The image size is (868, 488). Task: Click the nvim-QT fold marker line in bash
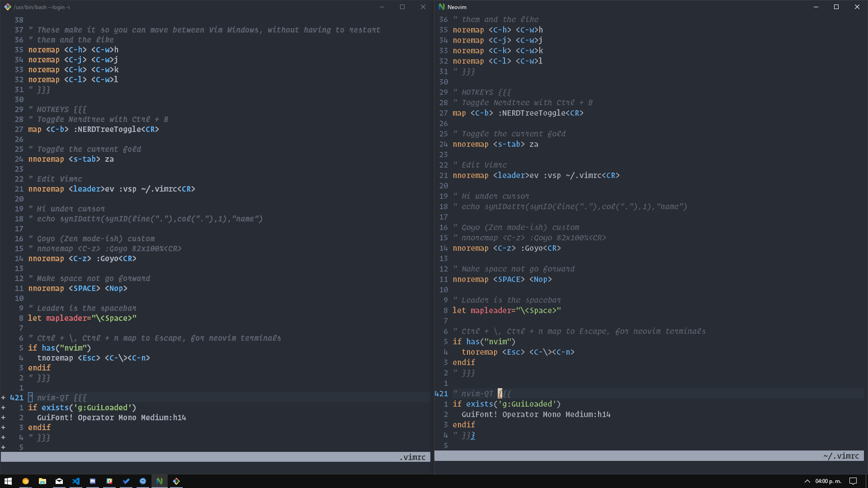[x=57, y=398]
